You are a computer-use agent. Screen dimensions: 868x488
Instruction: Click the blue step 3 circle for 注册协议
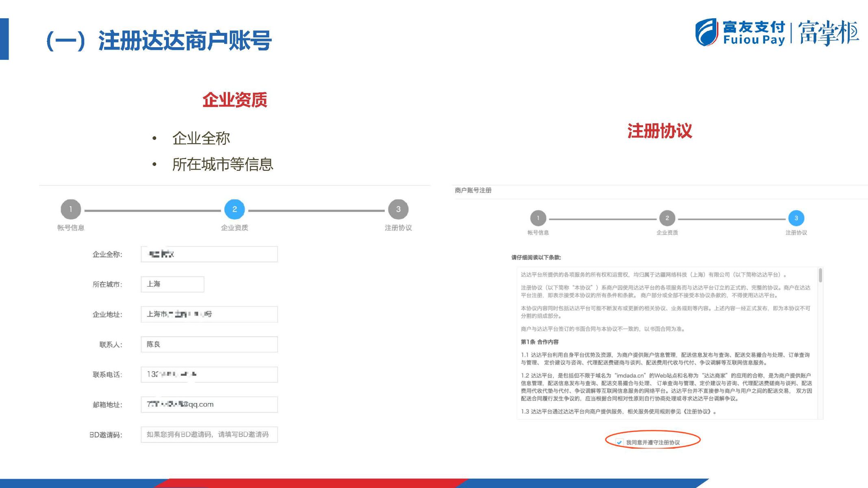(x=796, y=218)
